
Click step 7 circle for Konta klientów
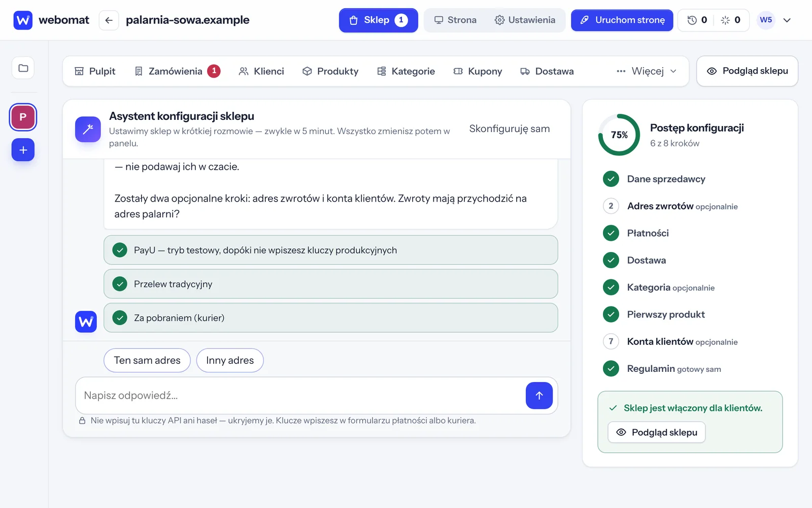(611, 341)
